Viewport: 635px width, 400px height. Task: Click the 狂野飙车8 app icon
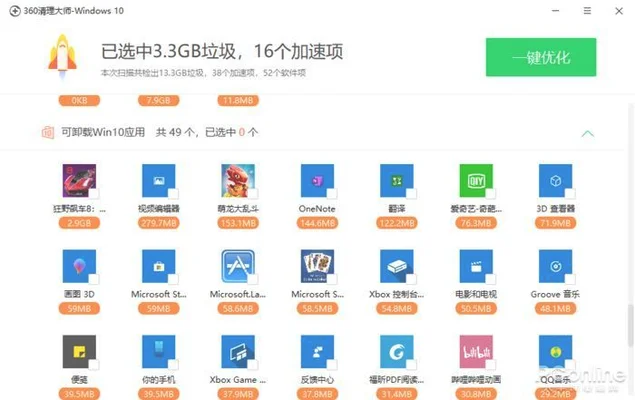(x=79, y=181)
